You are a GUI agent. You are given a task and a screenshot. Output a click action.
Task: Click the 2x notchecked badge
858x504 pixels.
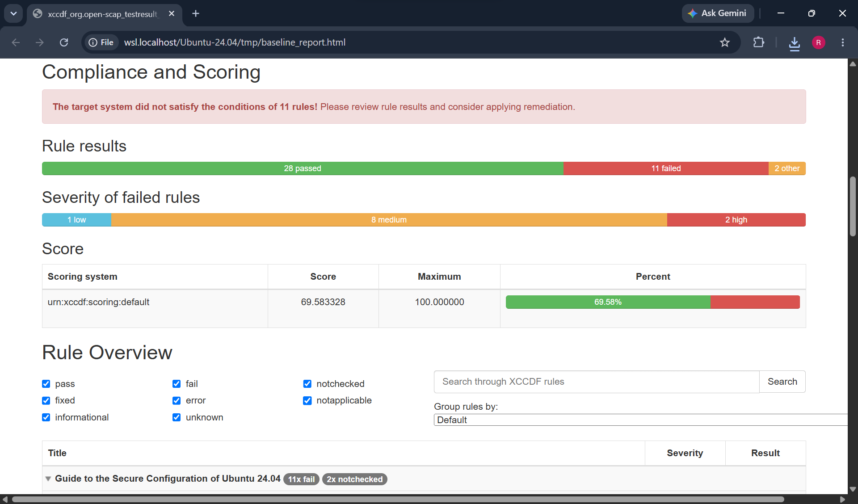[354, 479]
